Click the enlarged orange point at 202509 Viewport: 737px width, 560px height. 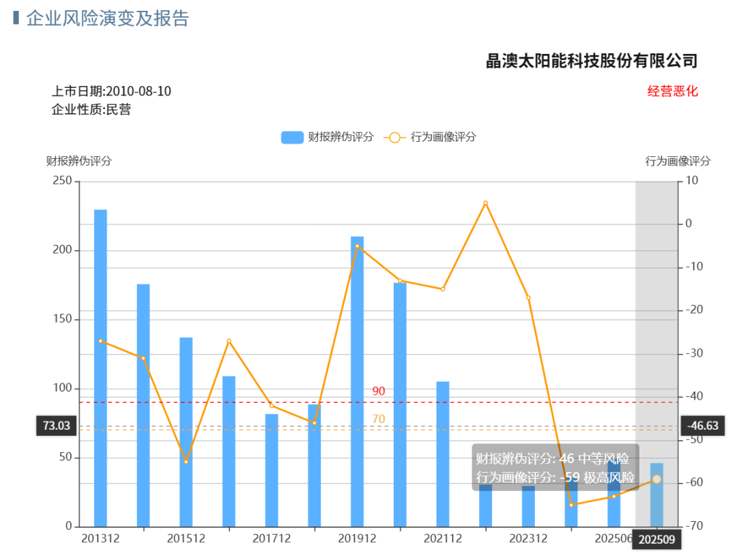[x=656, y=480]
